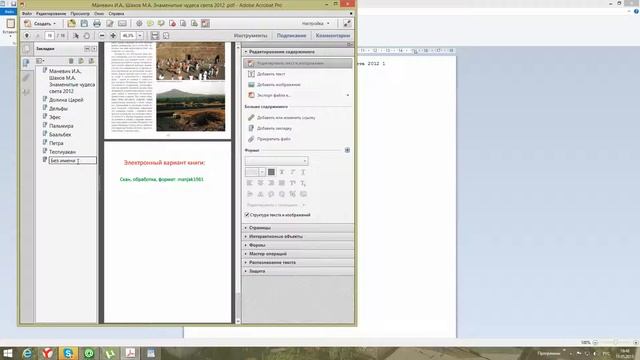
Task: Open the font size dropdown in Format
Action: click(x=262, y=172)
